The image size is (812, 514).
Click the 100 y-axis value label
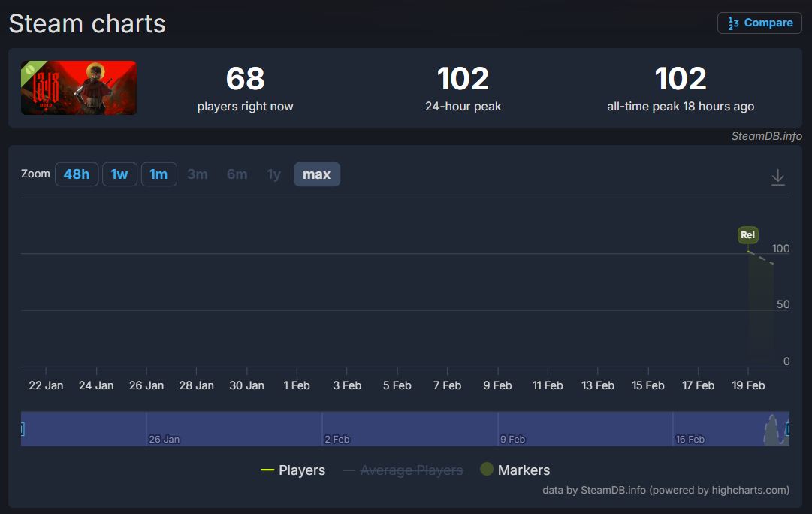[x=780, y=249]
